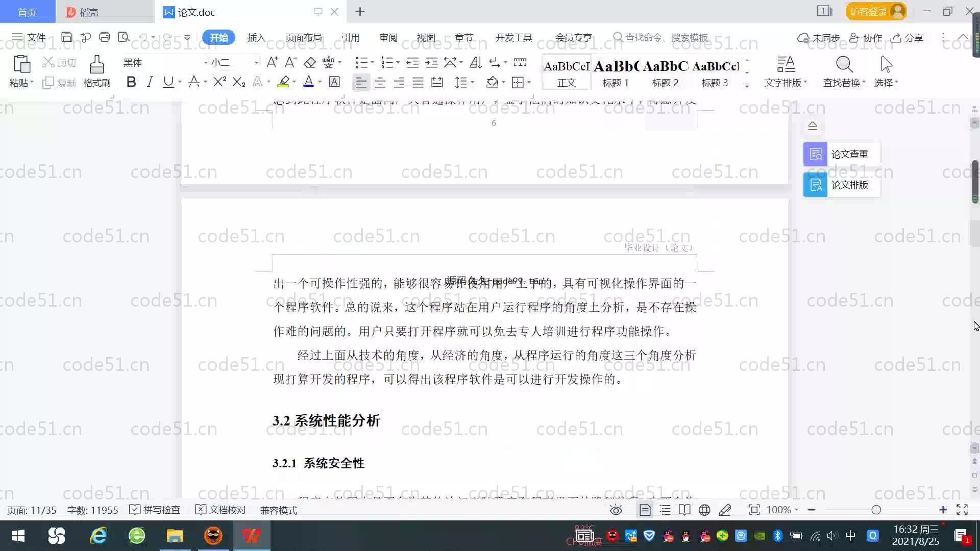The width and height of the screenshot is (980, 551).
Task: Open the font name dropdown 黑体
Action: (x=206, y=63)
